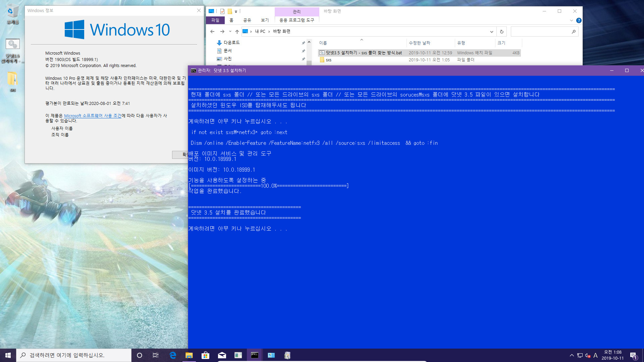Screen dimensions: 644x362
Task: Open the blue window icon left of last taskbar item
Action: click(x=271, y=355)
